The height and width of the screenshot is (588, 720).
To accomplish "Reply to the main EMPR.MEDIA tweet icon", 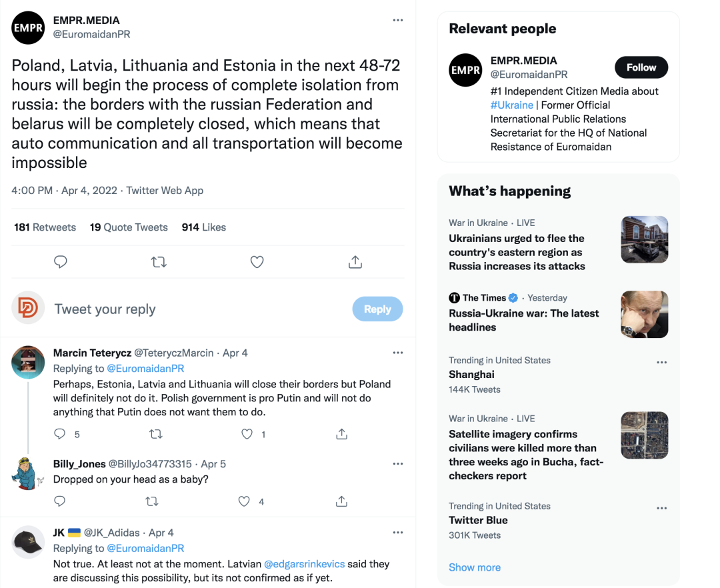I will [61, 262].
